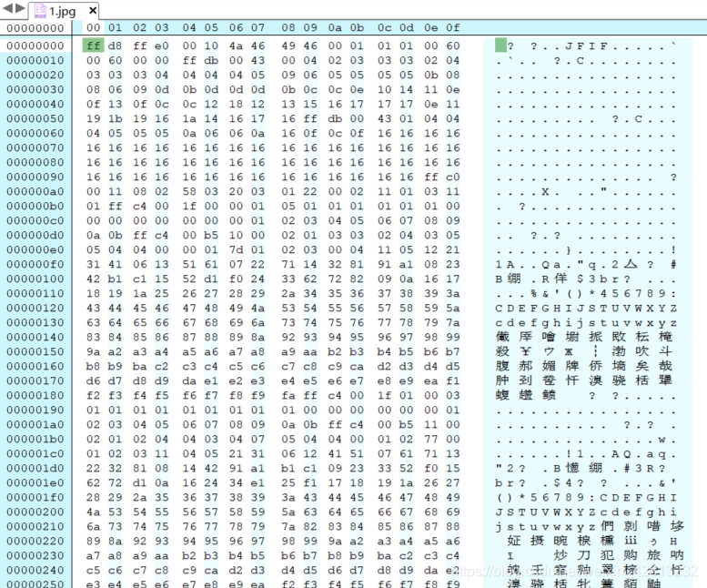Click the 1.jpg tab file icon
This screenshot has height=588, width=707.
click(40, 11)
